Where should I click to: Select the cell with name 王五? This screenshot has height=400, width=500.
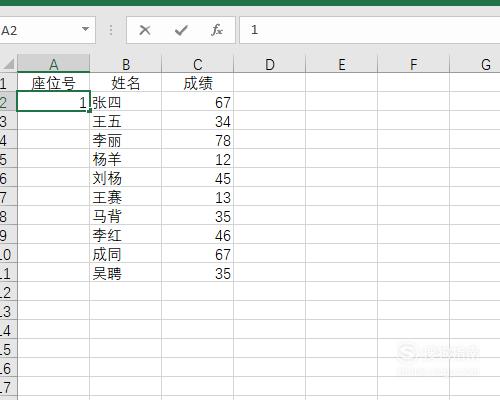(x=126, y=120)
